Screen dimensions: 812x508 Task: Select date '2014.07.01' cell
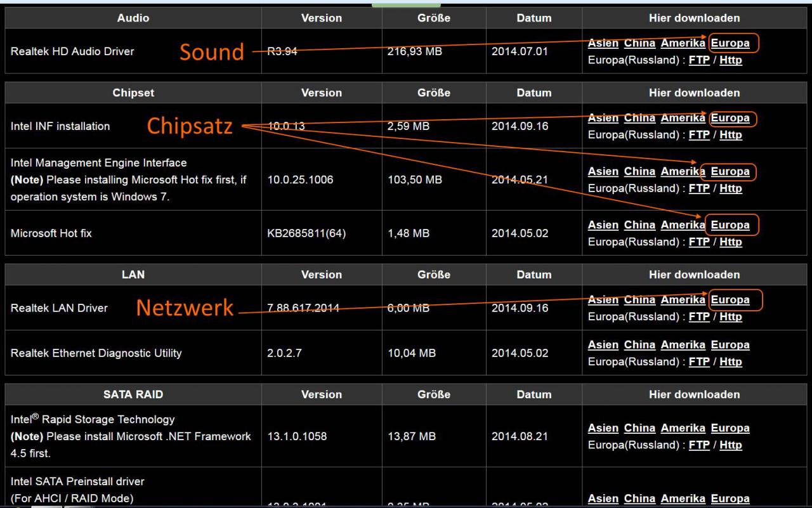534,51
